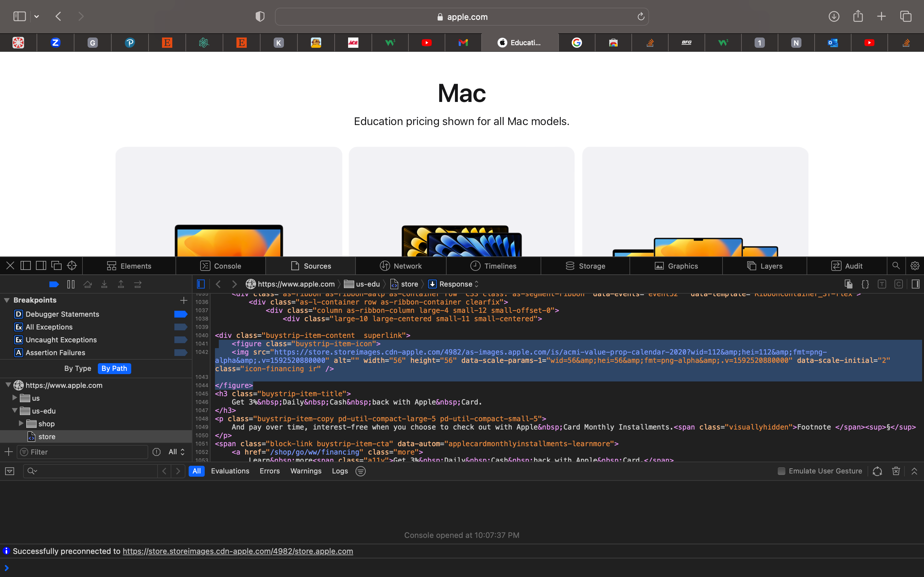Switch to the Elements tab
Screen dimensions: 924x577
click(x=129, y=266)
